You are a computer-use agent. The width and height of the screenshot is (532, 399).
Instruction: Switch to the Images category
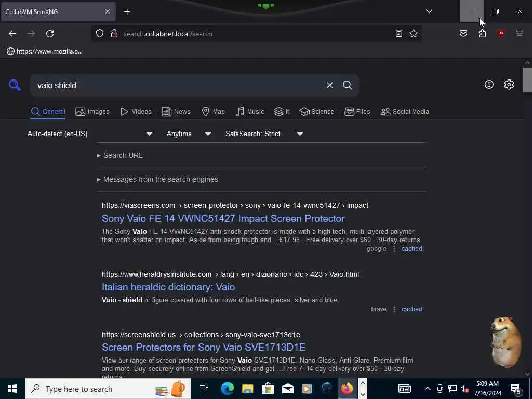click(x=92, y=112)
